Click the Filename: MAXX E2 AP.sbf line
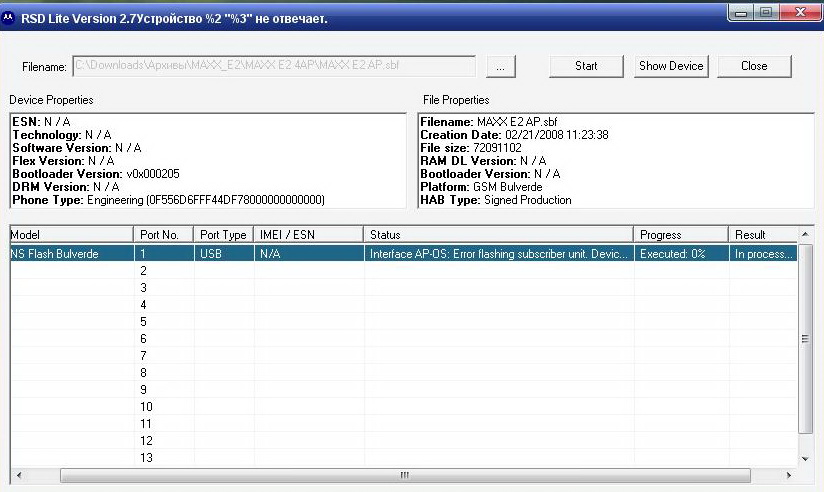Screen dimensions: 824x492 click(x=489, y=122)
